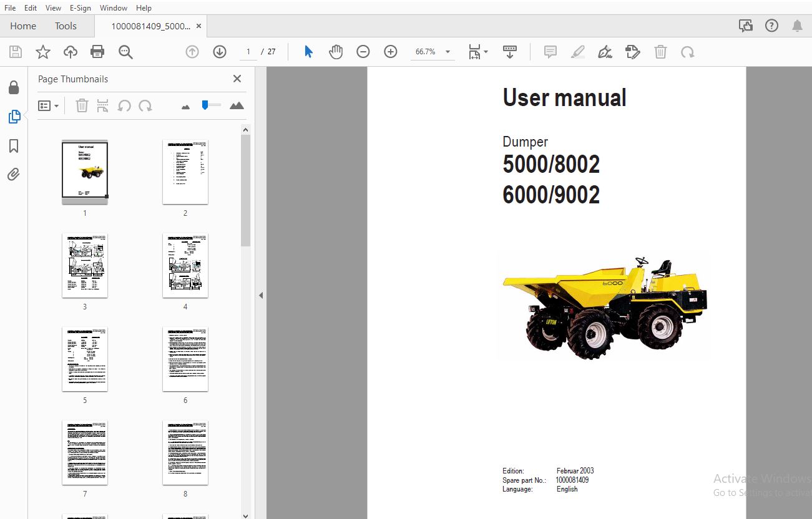
Task: Add a comment note
Action: coord(550,52)
